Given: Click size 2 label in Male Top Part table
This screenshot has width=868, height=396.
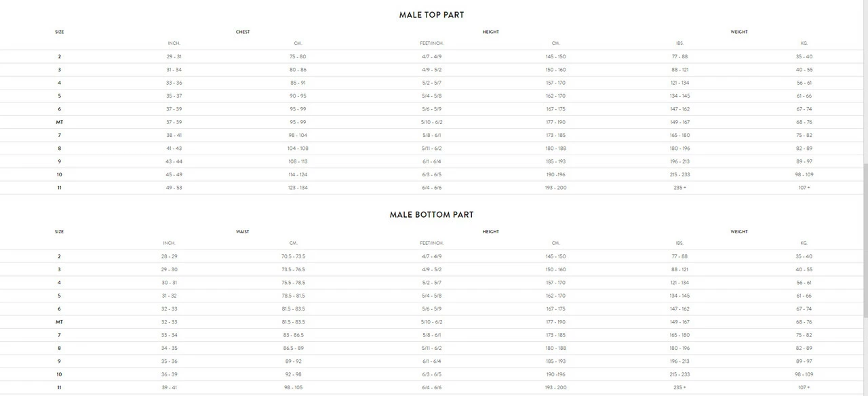Looking at the screenshot, I should coord(59,56).
